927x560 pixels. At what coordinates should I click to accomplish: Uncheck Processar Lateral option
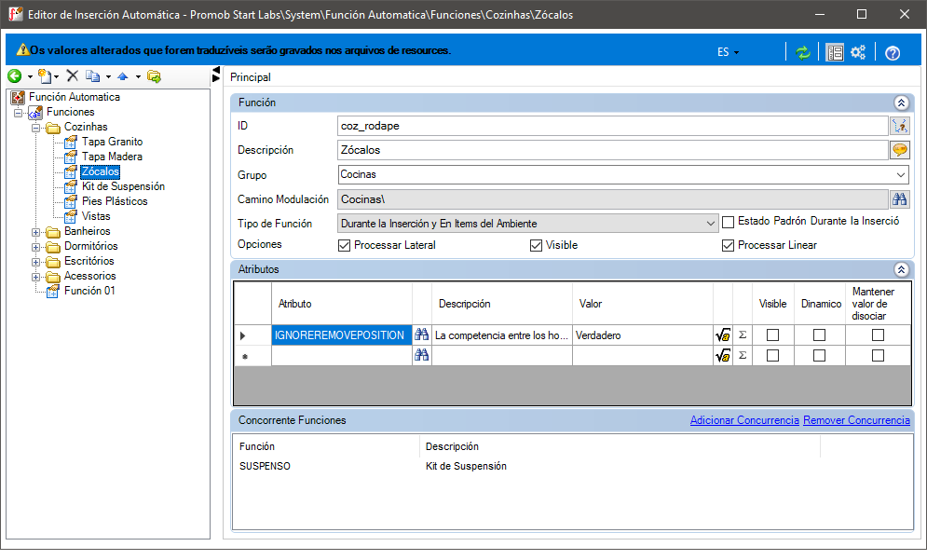coord(344,245)
